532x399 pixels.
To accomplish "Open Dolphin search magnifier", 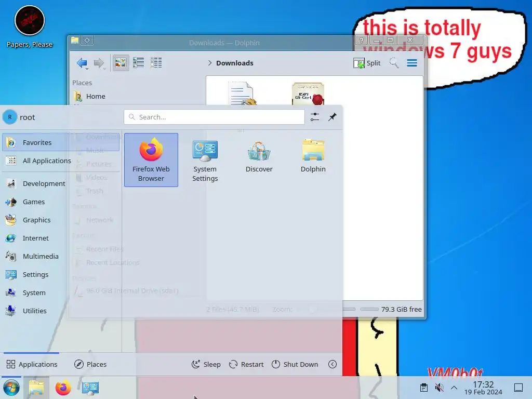I will coord(394,63).
